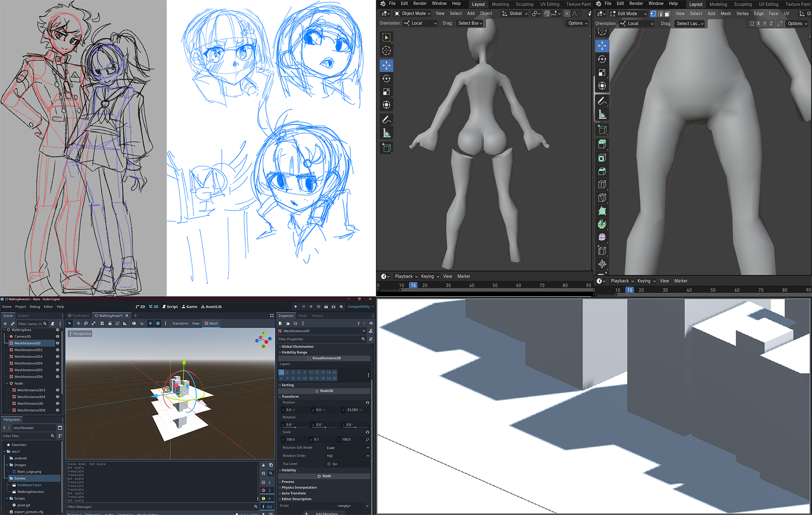Toggle visibility of the MeshInstance3D6 node
Screen dimensions: 812x515
(57, 377)
